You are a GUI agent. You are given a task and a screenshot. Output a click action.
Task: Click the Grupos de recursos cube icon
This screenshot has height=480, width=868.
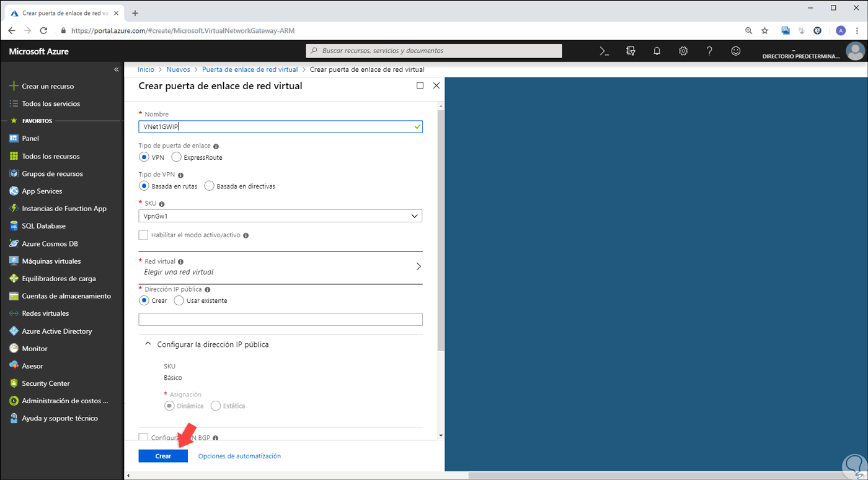pos(14,173)
